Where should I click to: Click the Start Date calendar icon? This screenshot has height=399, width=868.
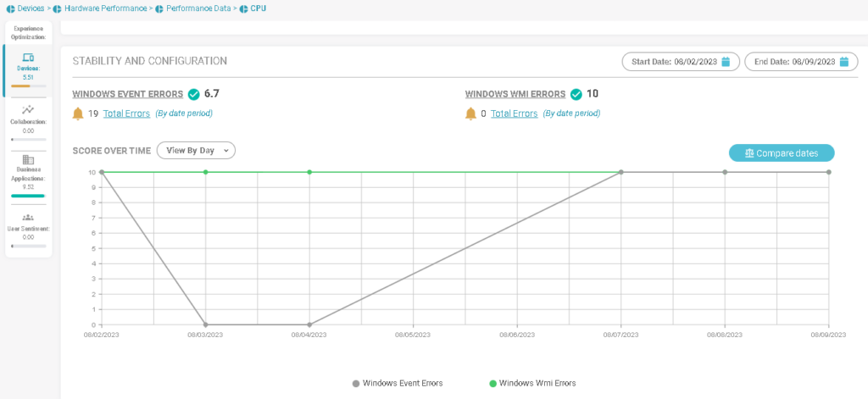726,62
